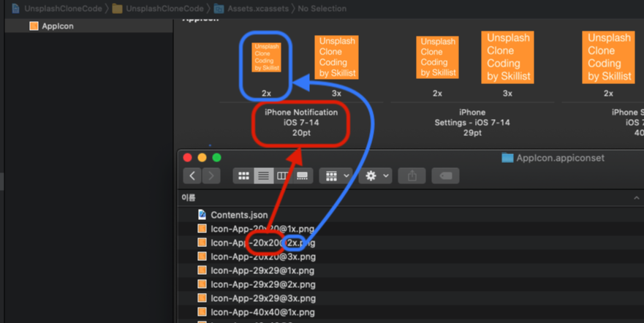Image resolution: width=644 pixels, height=323 pixels.
Task: Close the Finder window
Action: coord(188,158)
